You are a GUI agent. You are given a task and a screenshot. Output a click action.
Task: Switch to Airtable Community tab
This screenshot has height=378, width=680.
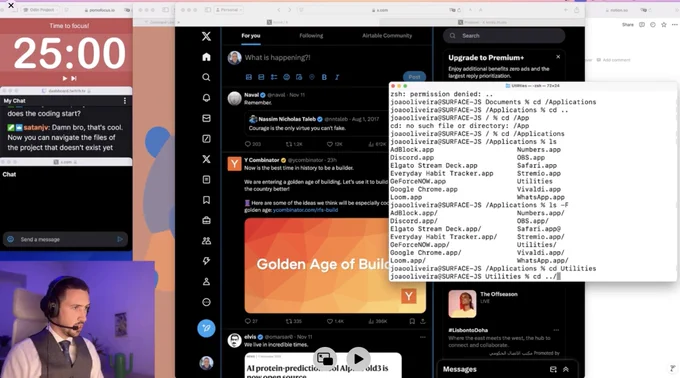pos(387,36)
